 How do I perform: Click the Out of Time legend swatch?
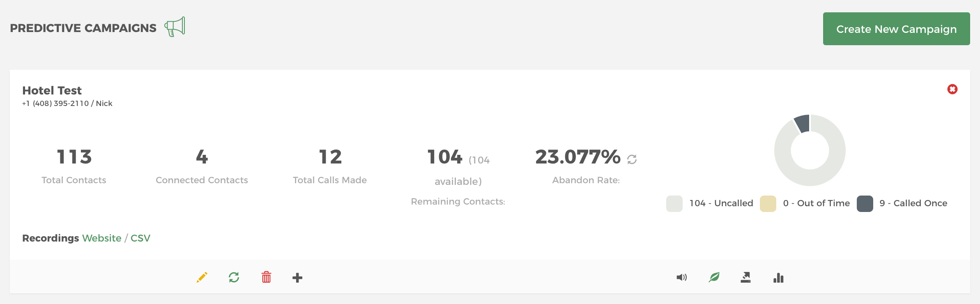768,203
